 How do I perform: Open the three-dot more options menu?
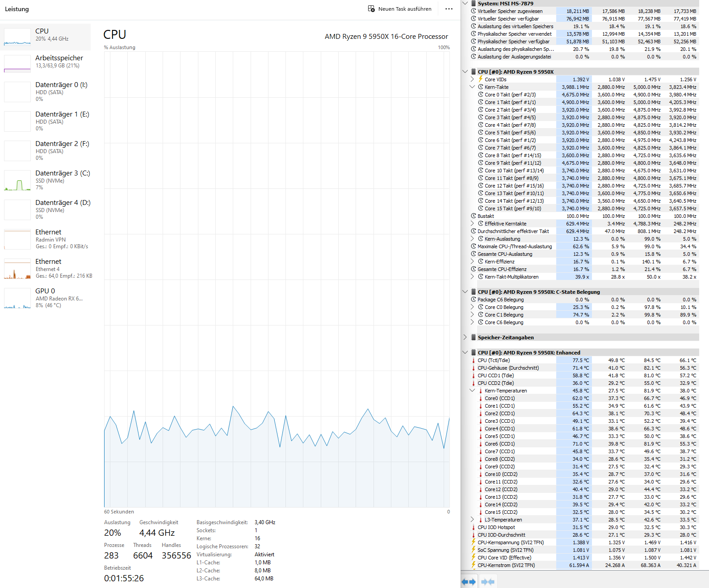click(x=449, y=9)
